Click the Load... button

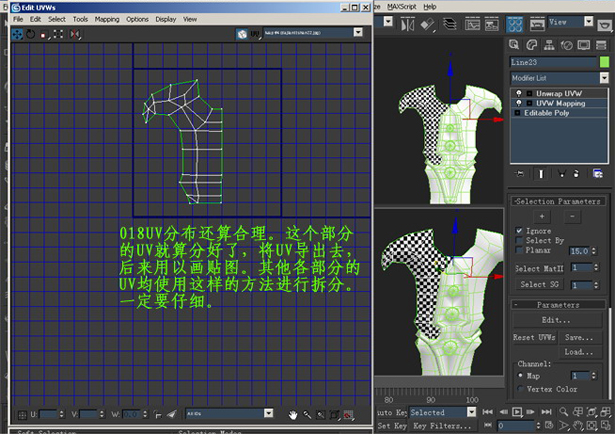pyautogui.click(x=578, y=352)
